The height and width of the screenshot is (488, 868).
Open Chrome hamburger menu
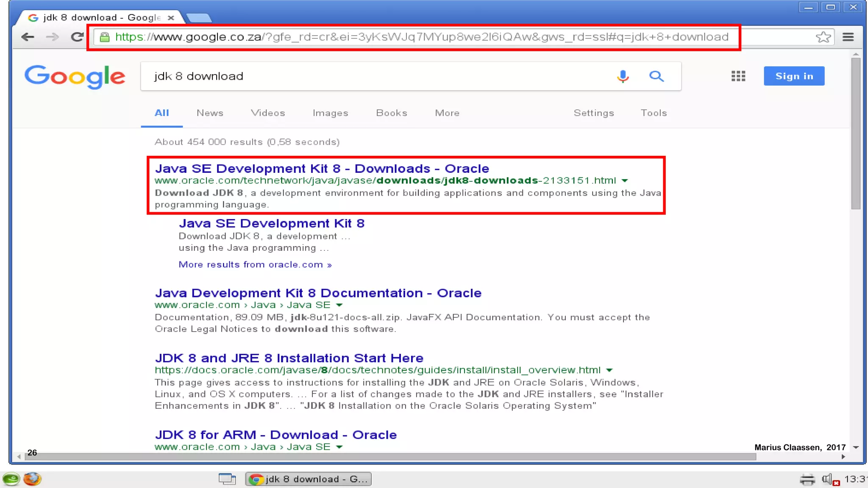[848, 37]
